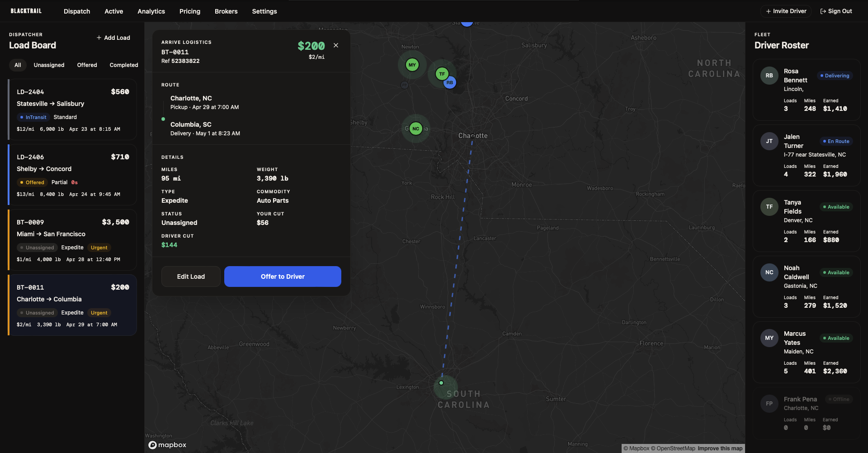Click Noah Caldwell's NC roster avatar

pos(769,272)
